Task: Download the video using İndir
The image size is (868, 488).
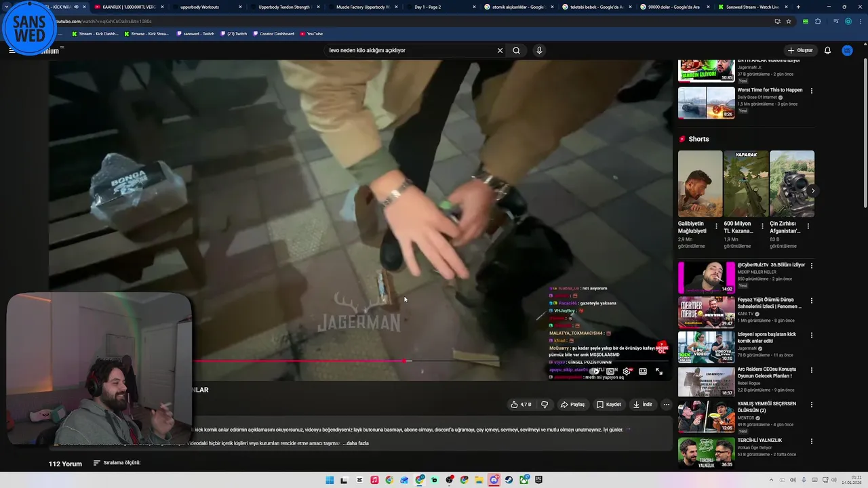Action: pyautogui.click(x=643, y=405)
